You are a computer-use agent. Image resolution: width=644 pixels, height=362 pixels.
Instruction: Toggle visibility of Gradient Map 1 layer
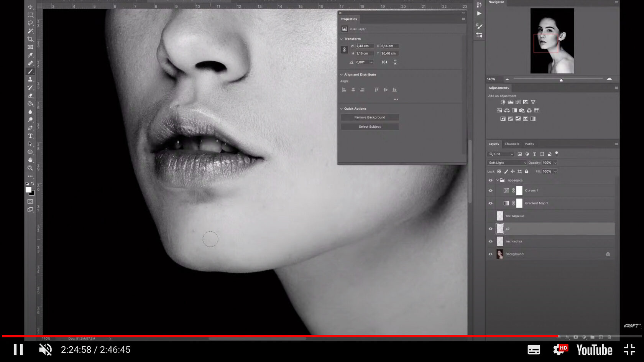click(490, 203)
